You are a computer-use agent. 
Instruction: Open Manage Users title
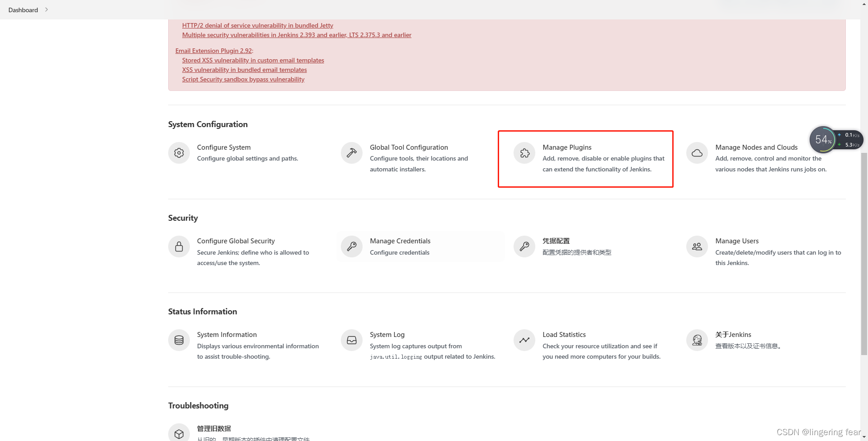[737, 241]
